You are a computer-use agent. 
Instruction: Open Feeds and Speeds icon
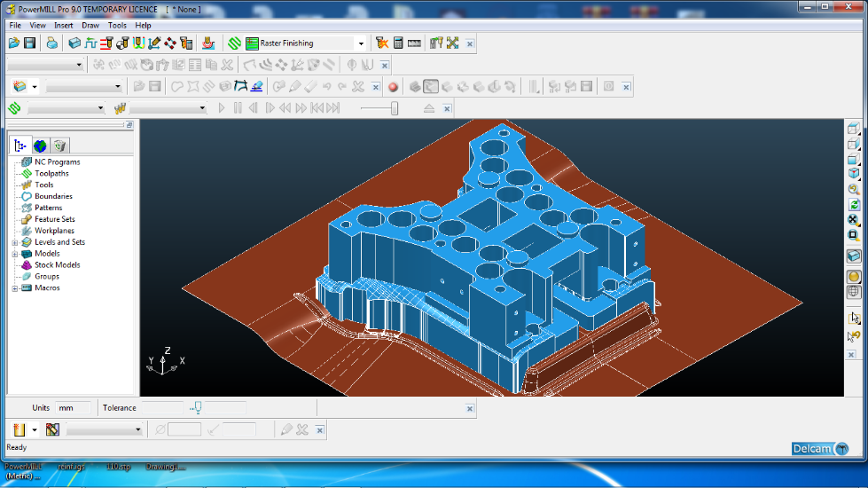[90, 43]
